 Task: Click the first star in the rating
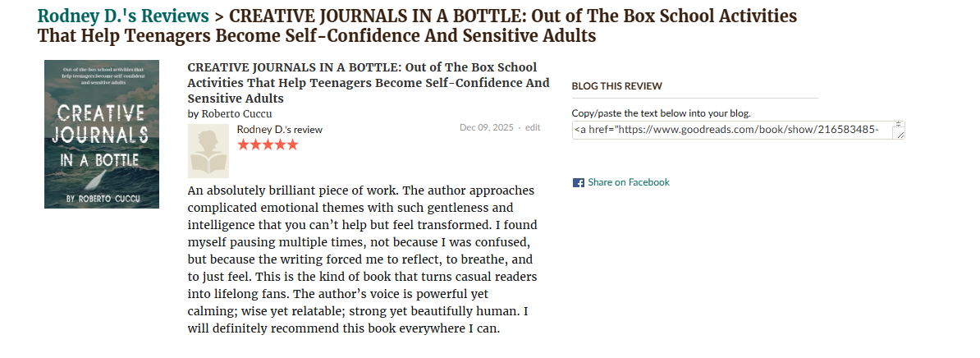point(243,145)
